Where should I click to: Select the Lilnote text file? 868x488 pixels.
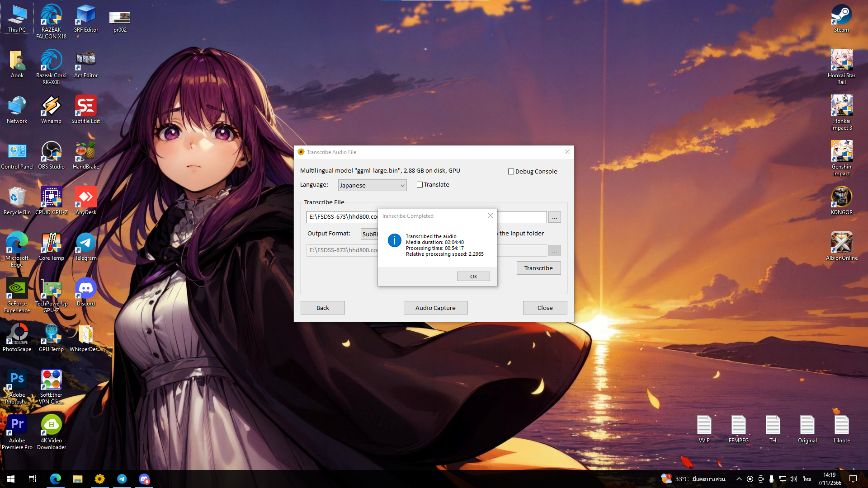pyautogui.click(x=841, y=429)
